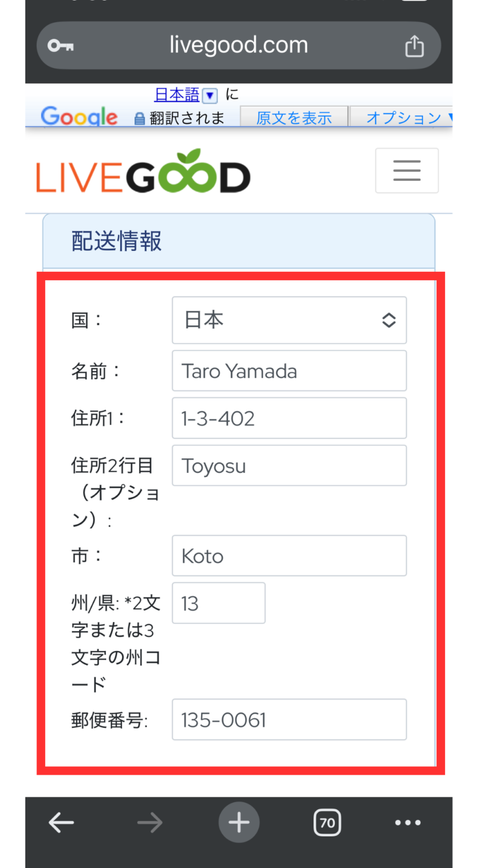Open the three-dots browser menu

408,823
